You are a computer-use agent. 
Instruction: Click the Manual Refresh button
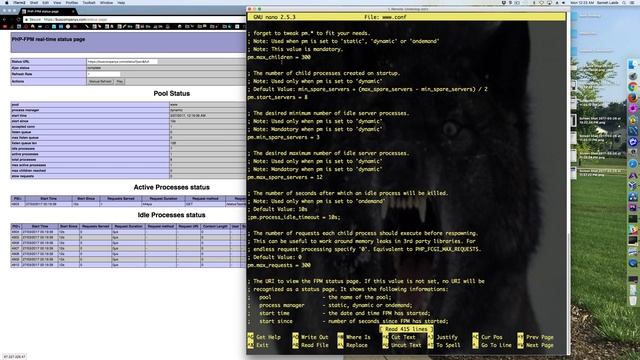point(100,82)
